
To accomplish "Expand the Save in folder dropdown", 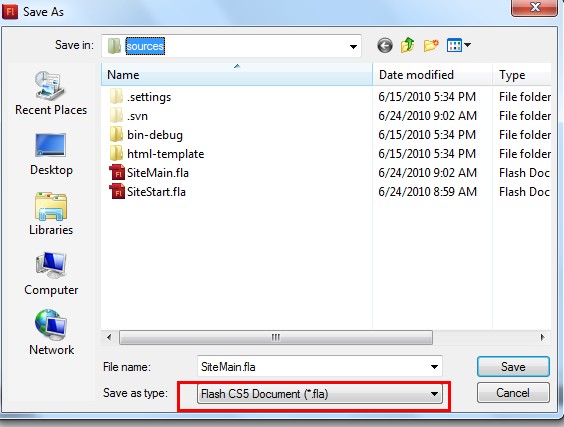I will tap(353, 46).
